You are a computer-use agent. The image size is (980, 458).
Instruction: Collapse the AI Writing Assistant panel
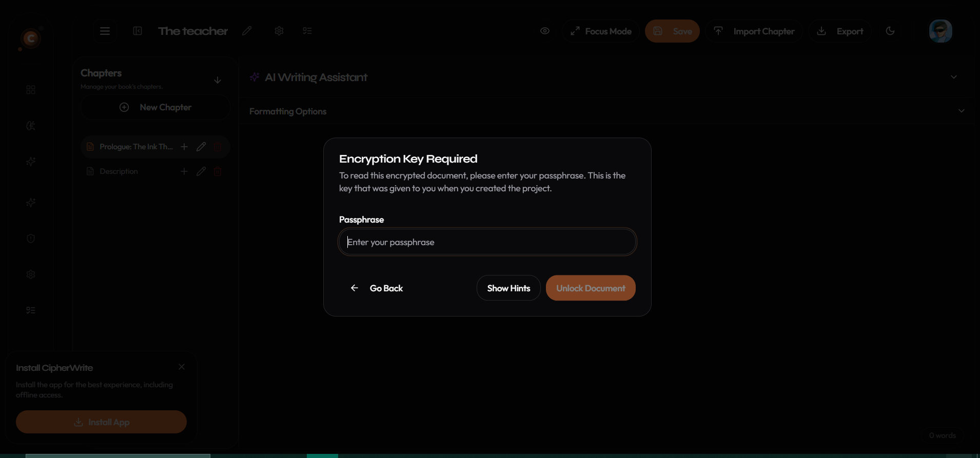[953, 77]
